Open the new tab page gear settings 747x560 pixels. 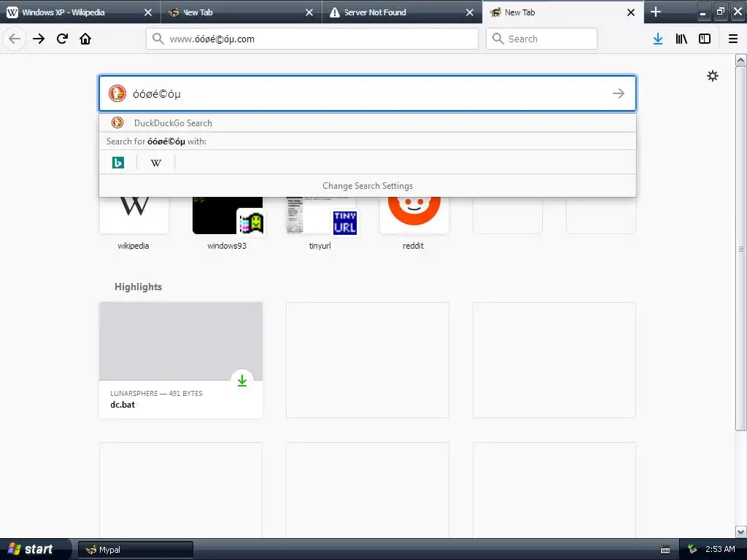pos(713,76)
